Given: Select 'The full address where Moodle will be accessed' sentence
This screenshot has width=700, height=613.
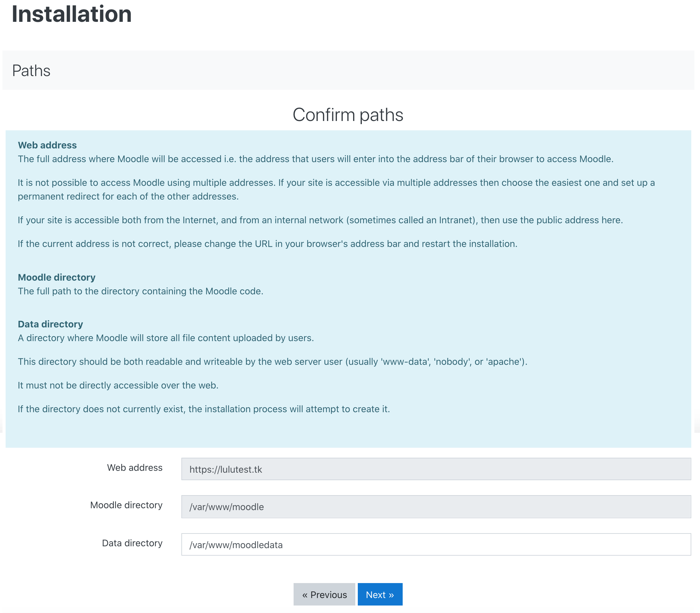Looking at the screenshot, I should click(316, 159).
